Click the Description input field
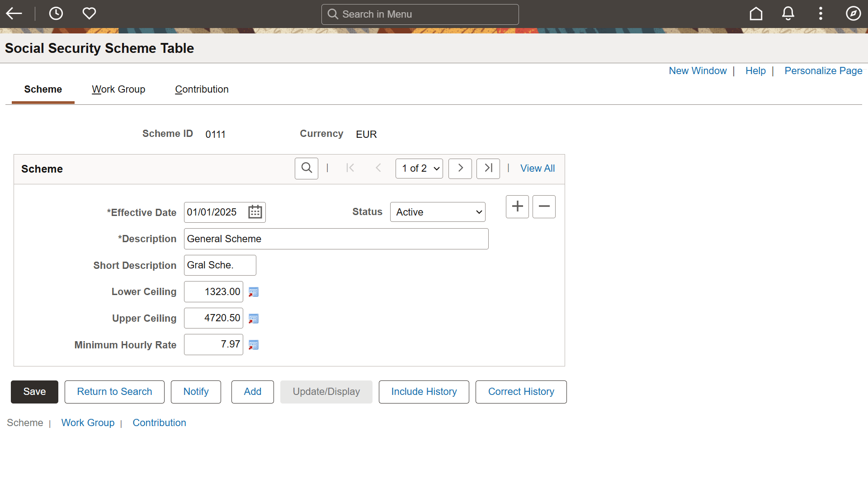This screenshot has width=868, height=488. (x=336, y=239)
